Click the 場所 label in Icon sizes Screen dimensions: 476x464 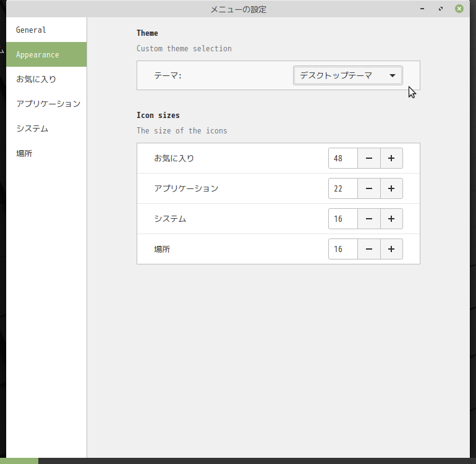(162, 249)
